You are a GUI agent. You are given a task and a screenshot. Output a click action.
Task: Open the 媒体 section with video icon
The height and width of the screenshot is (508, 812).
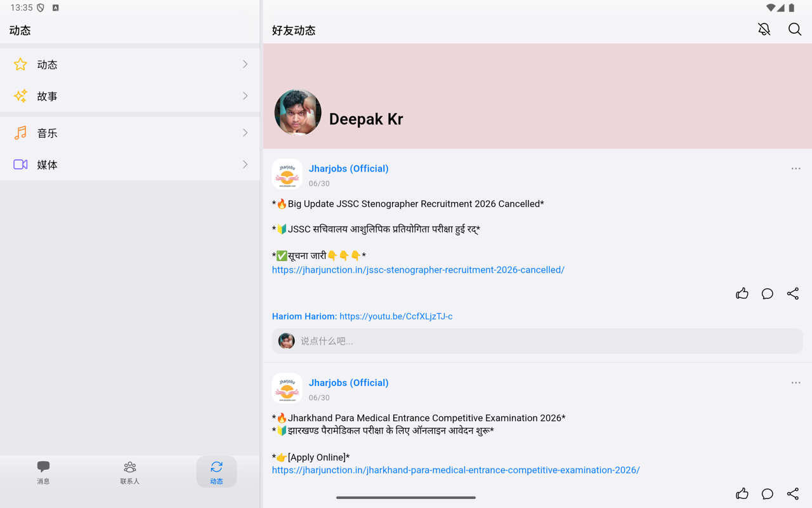[x=130, y=164]
